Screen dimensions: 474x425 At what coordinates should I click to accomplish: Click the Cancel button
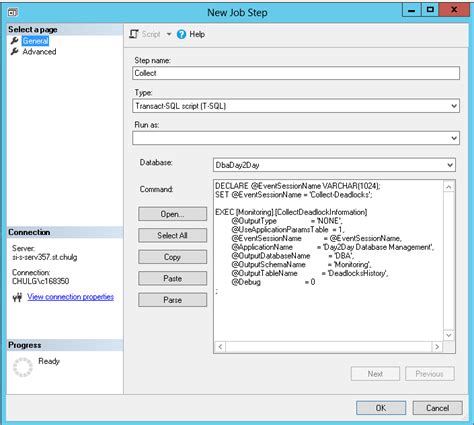point(437,408)
